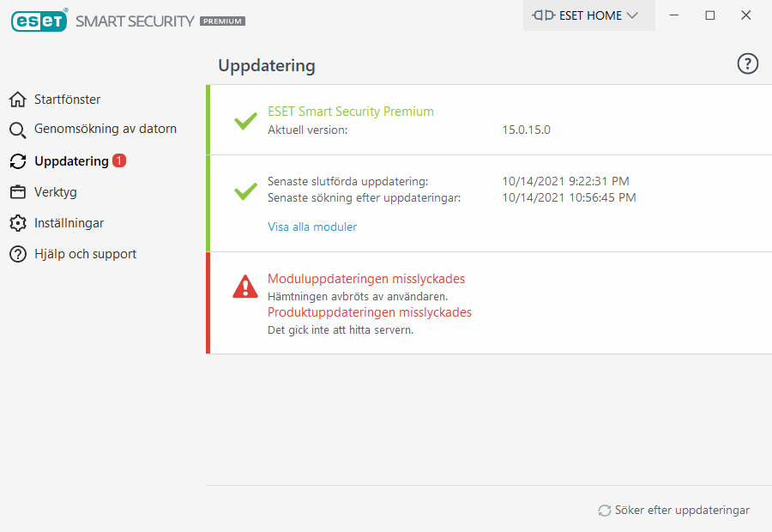This screenshot has width=772, height=532.
Task: Click the Moduluppdateringen misslyckades heading
Action: click(366, 279)
